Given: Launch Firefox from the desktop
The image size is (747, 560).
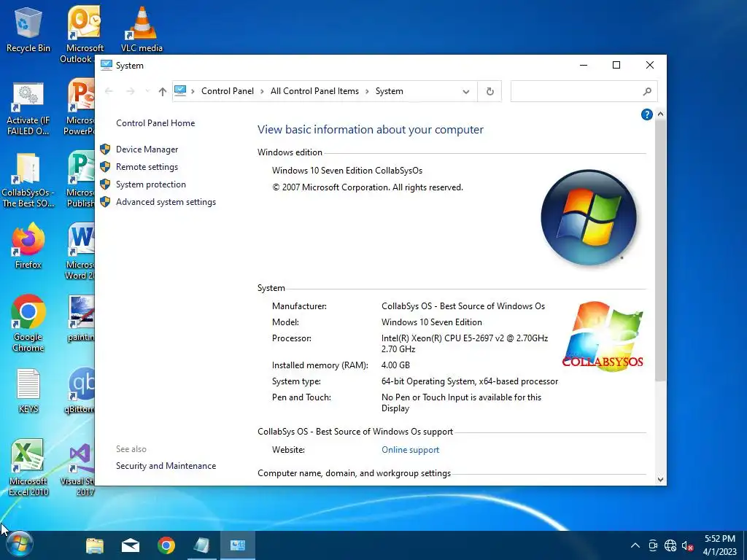Looking at the screenshot, I should click(x=28, y=246).
